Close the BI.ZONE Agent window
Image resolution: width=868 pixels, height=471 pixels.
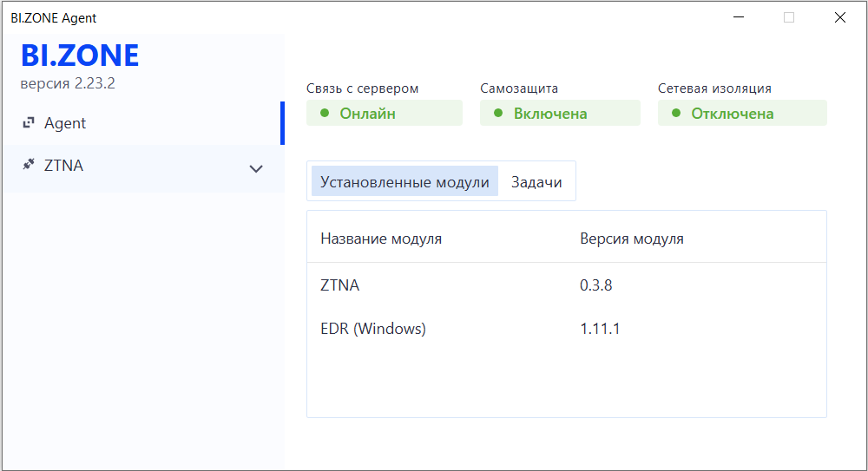pyautogui.click(x=839, y=17)
